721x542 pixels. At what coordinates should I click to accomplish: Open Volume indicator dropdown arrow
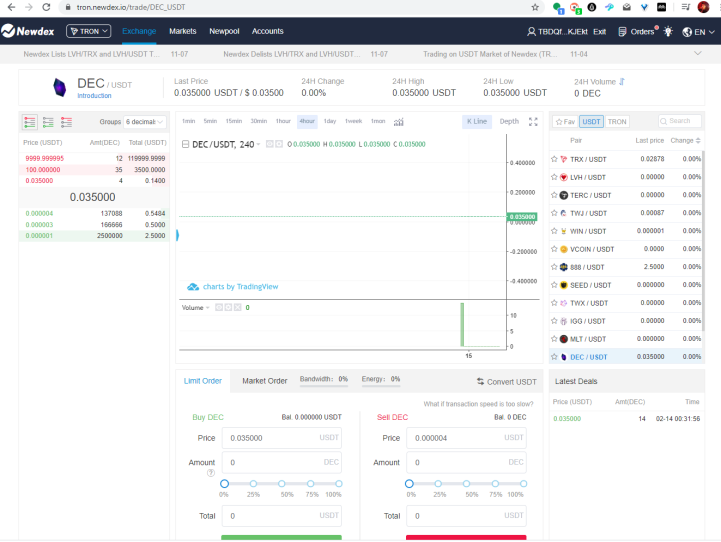[x=207, y=308]
